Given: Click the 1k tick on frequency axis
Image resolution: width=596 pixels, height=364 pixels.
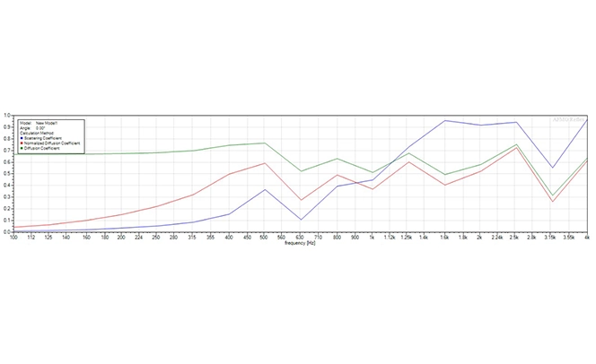Looking at the screenshot, I should tap(372, 238).
